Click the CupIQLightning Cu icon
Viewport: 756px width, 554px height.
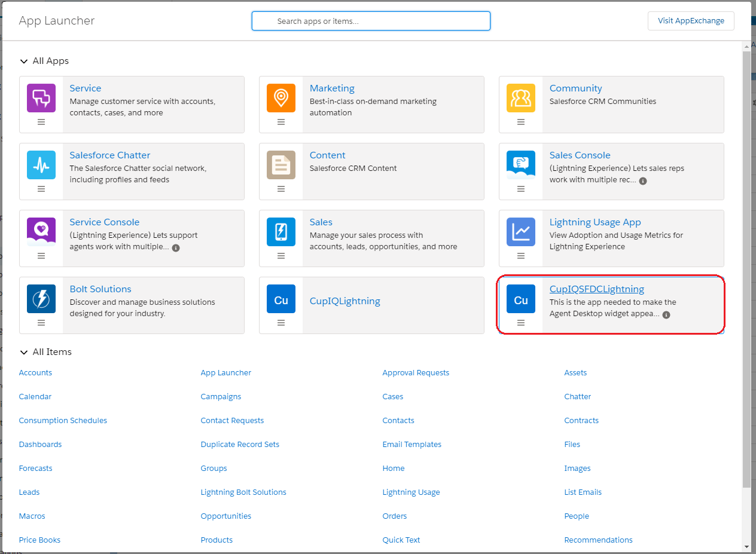[281, 299]
